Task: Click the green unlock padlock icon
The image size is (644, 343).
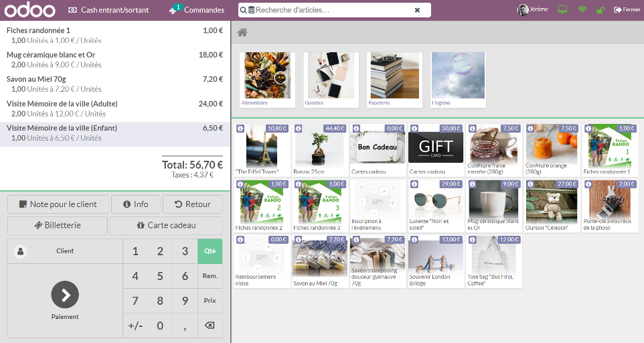Action: (x=600, y=10)
